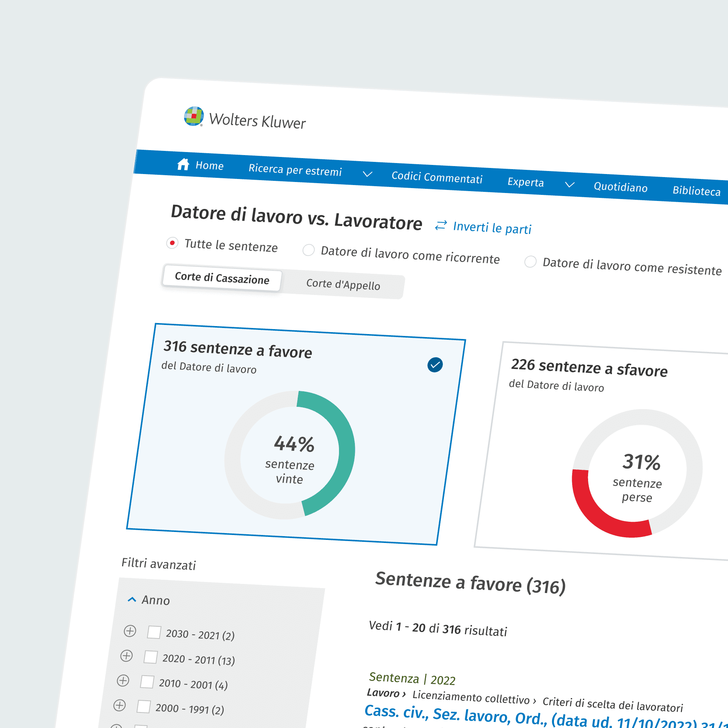Click the Home house icon
This screenshot has height=728, width=728.
[183, 164]
